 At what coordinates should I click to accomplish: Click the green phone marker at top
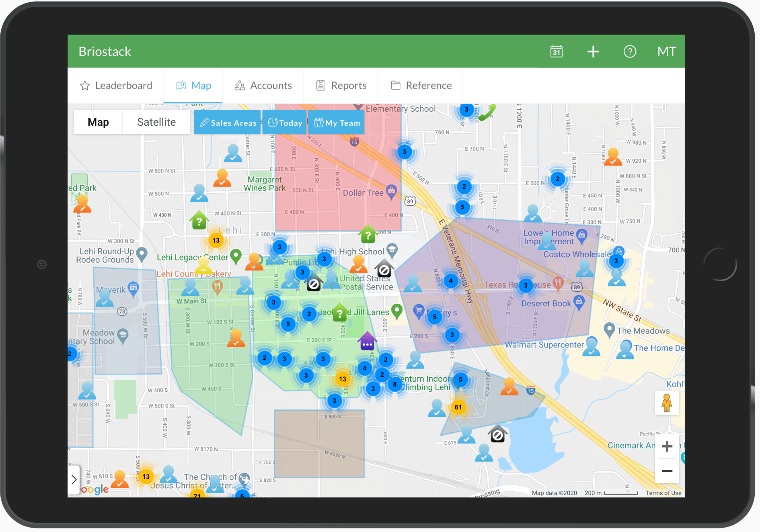pyautogui.click(x=487, y=113)
